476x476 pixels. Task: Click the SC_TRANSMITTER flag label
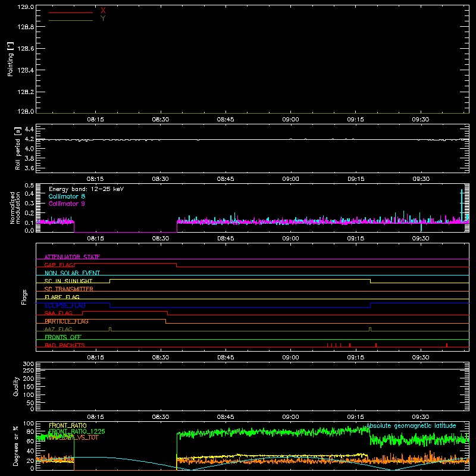pyautogui.click(x=68, y=289)
